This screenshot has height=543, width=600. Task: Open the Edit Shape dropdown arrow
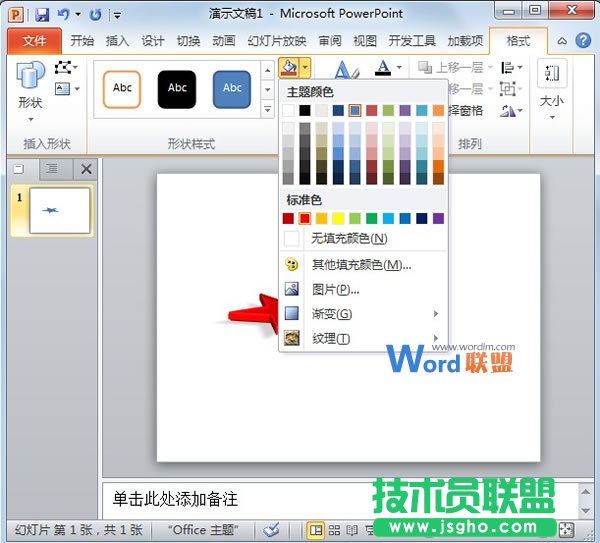[x=75, y=68]
